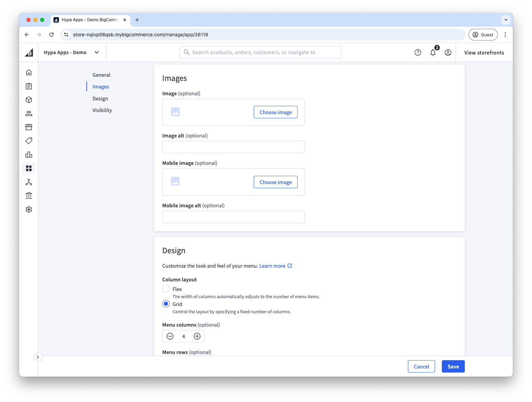Open the Storefront icon in sidebar

(x=29, y=127)
